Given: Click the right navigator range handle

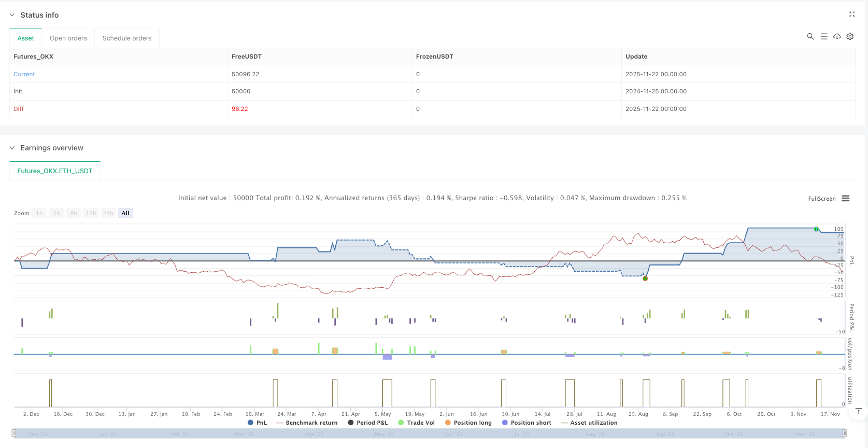Looking at the screenshot, I should tap(845, 433).
